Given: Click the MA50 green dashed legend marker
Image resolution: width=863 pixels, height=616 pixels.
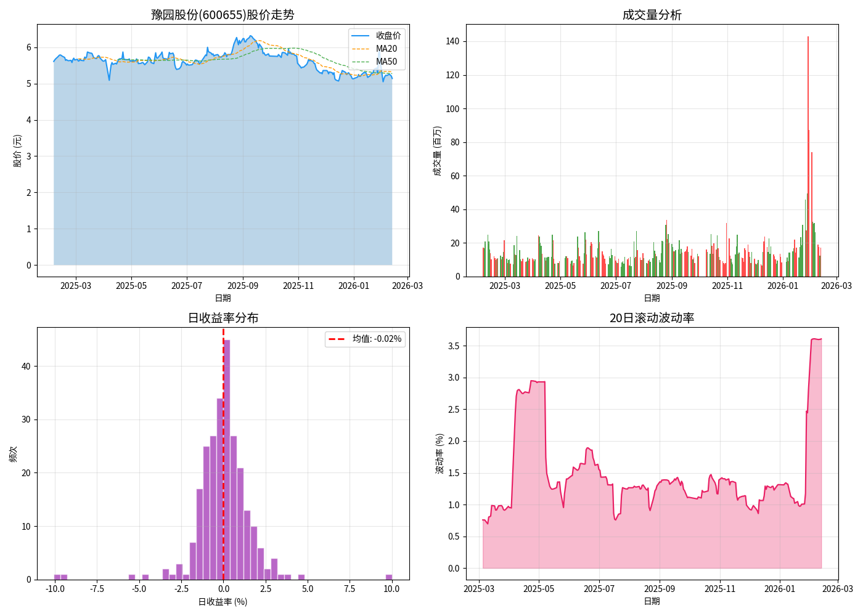Looking at the screenshot, I should point(361,62).
